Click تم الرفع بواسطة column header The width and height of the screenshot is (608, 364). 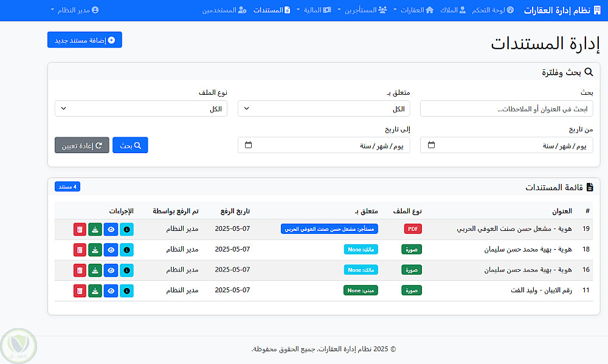pos(176,211)
